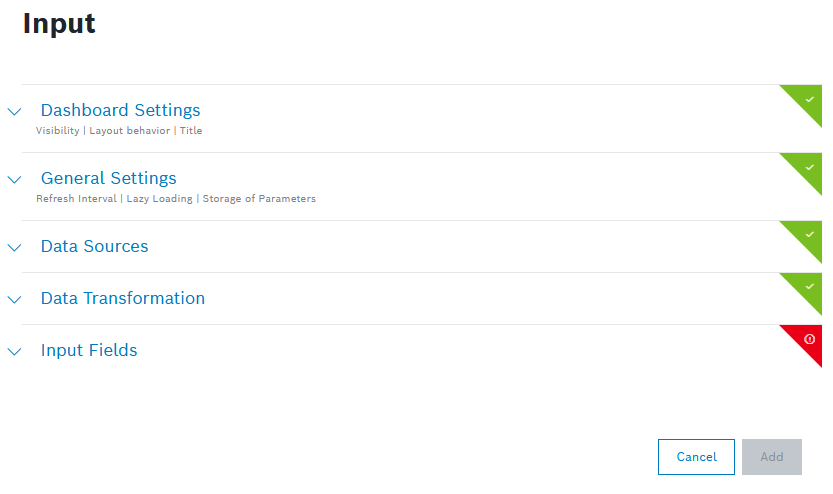Expand Data Sources using its chevron

pos(14,247)
